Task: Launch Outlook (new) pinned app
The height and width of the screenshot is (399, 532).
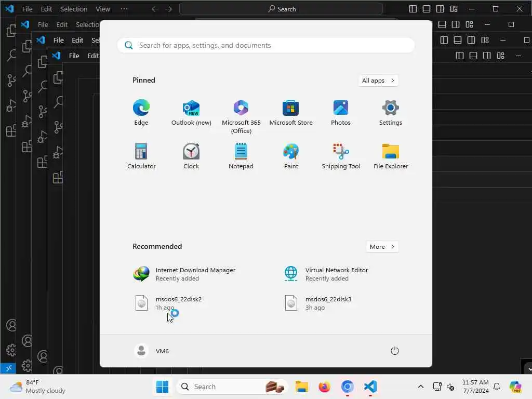Action: [191, 113]
